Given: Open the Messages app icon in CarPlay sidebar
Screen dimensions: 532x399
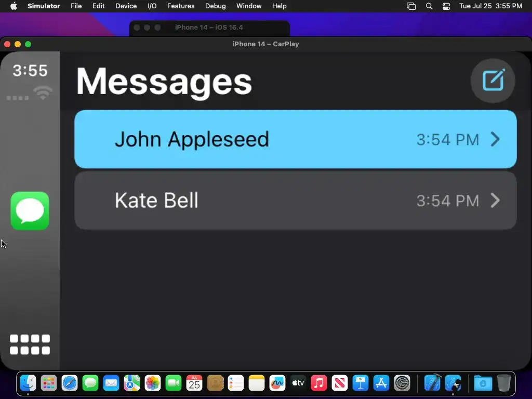Looking at the screenshot, I should 30,211.
